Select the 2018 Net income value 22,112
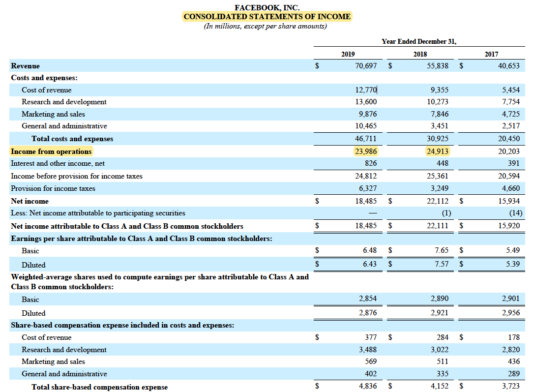Image resolution: width=533 pixels, height=392 pixels. (x=438, y=201)
